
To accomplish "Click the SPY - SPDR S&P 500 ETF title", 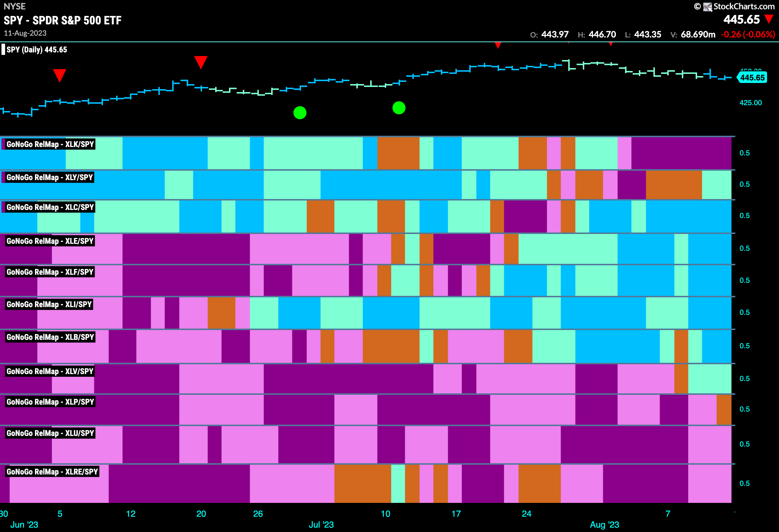I will 63,20.
